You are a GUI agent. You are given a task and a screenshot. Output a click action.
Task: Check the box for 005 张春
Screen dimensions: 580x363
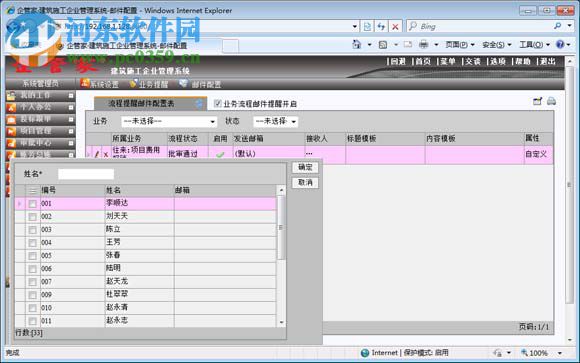click(x=33, y=256)
